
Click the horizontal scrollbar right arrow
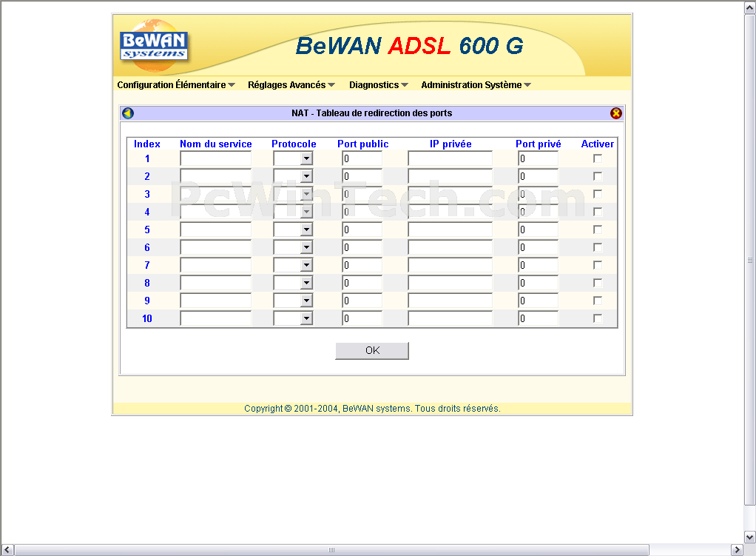[x=738, y=550]
